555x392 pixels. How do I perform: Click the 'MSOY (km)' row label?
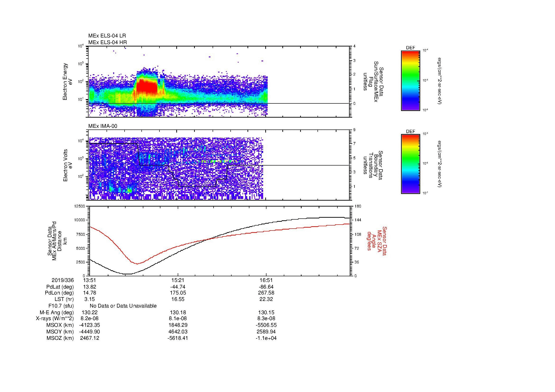[60, 332]
